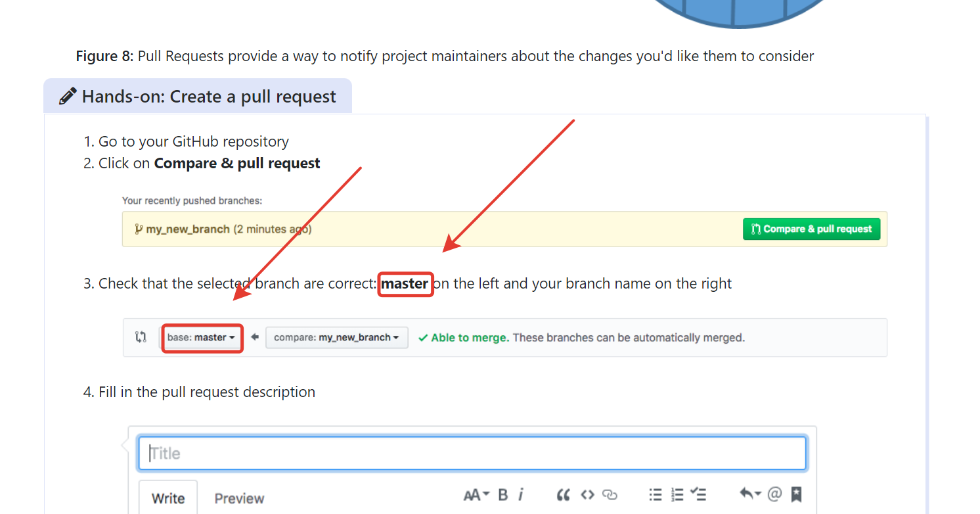The width and height of the screenshot is (980, 514).
Task: Select the Write tab
Action: click(167, 498)
